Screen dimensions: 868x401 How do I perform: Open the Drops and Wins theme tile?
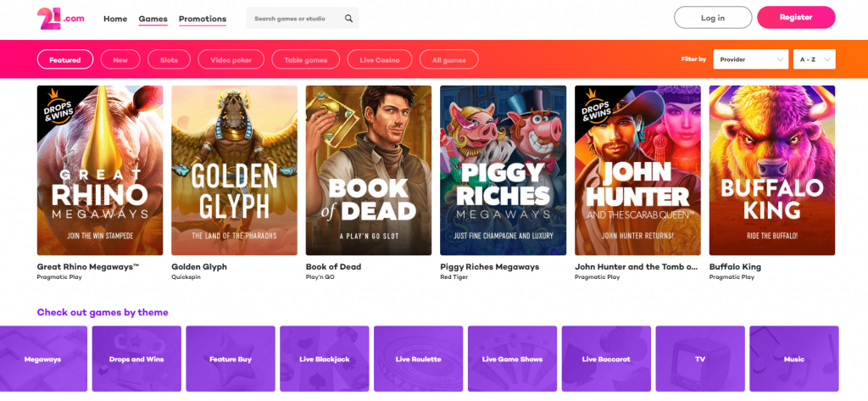click(136, 359)
